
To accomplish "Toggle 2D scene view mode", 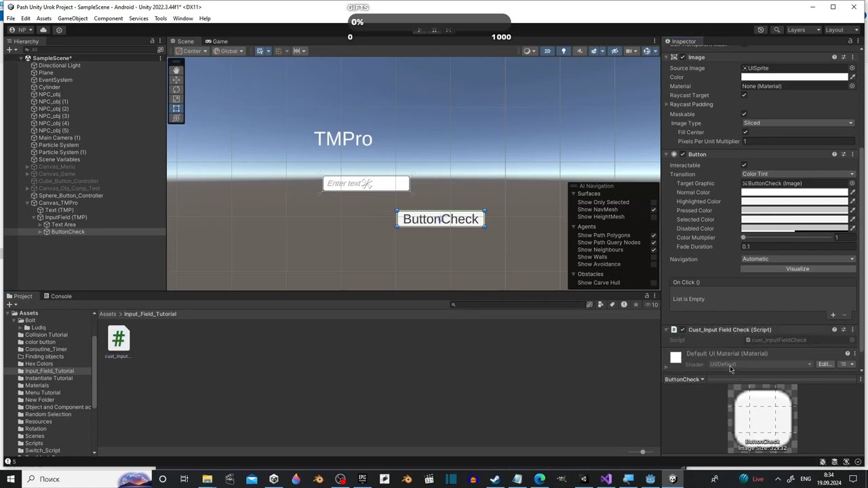I will tap(547, 51).
